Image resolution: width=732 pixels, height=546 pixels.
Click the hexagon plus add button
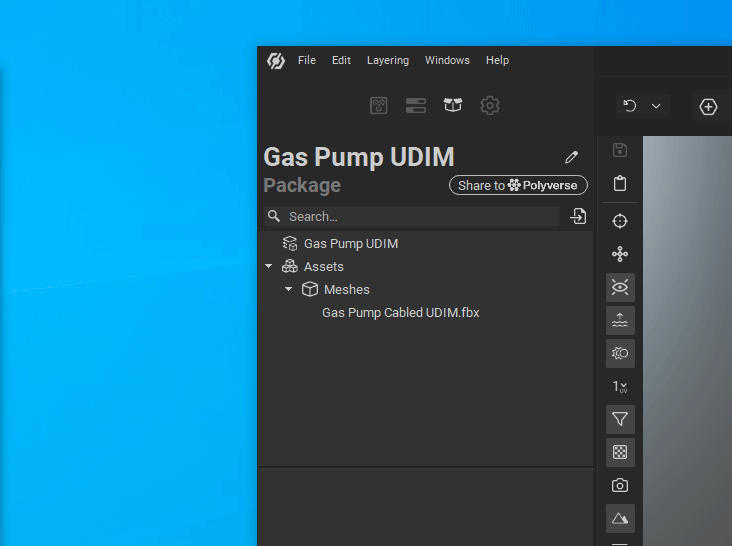(x=708, y=107)
